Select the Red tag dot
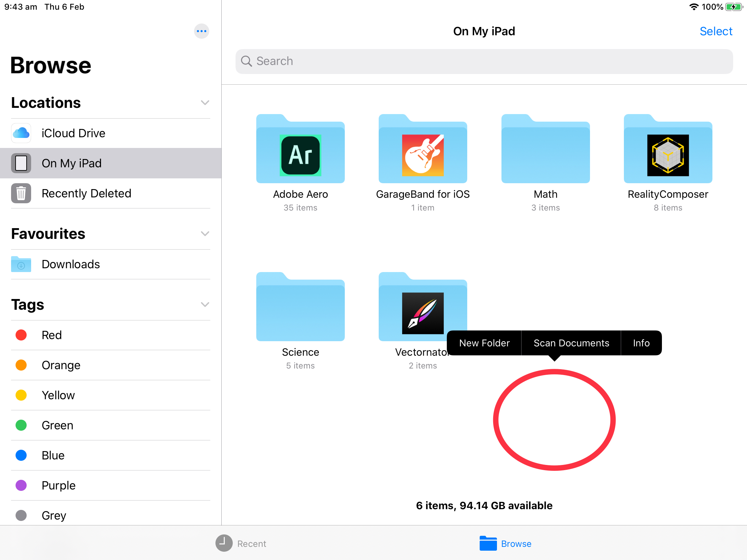747x560 pixels. click(21, 335)
